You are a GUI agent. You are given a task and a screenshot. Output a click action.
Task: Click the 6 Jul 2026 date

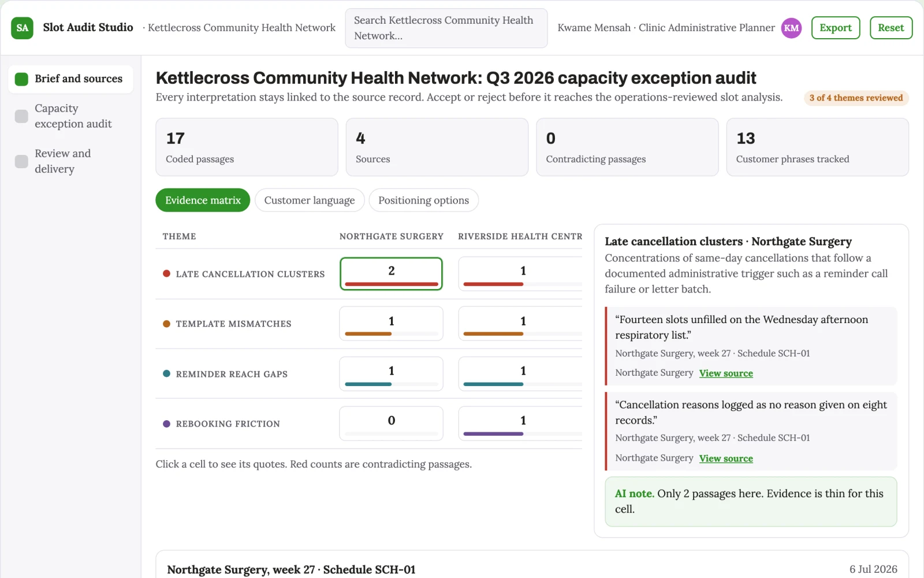[x=873, y=569]
